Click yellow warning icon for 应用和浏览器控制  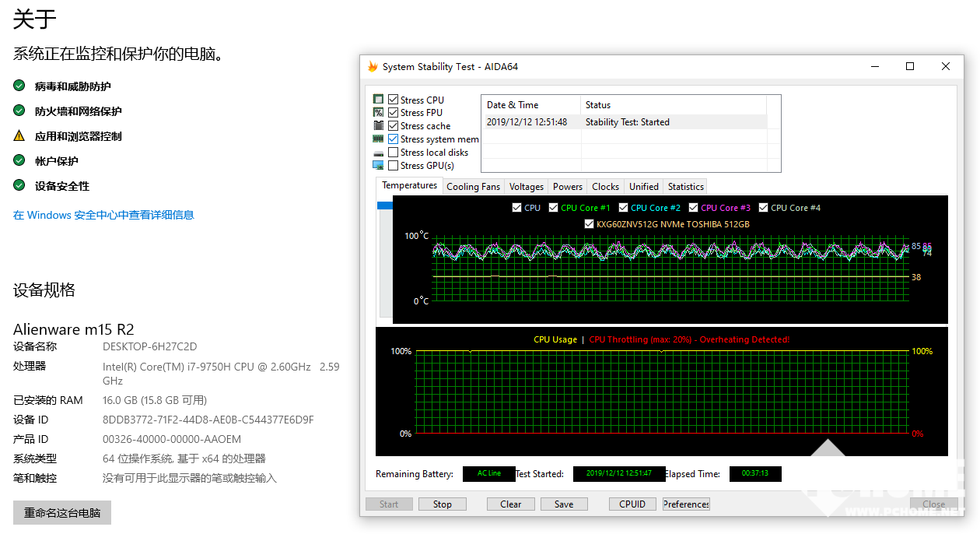click(x=19, y=135)
